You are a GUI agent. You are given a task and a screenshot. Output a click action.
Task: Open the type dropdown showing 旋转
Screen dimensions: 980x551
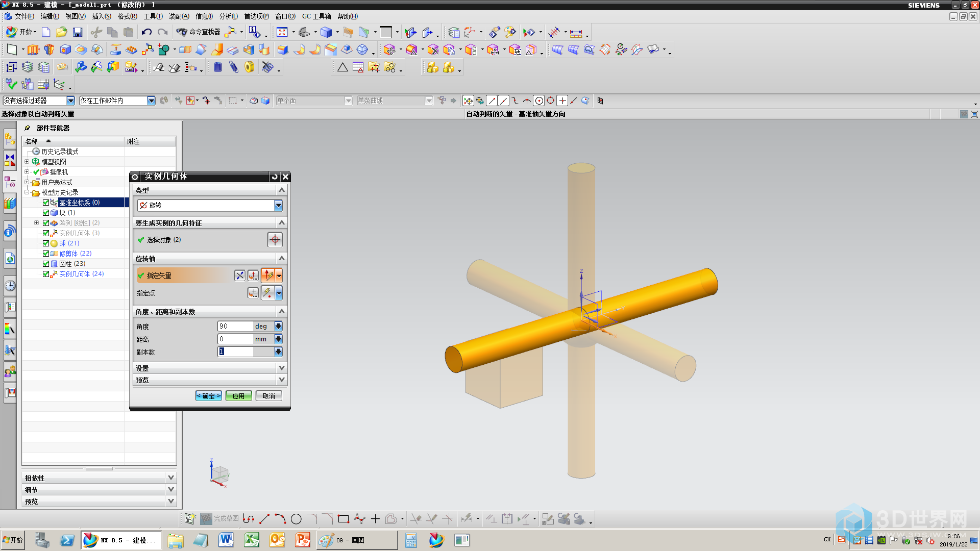tap(210, 205)
